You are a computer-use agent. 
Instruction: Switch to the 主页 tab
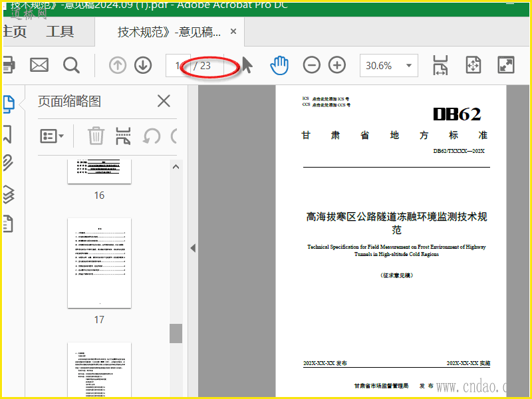pos(15,31)
